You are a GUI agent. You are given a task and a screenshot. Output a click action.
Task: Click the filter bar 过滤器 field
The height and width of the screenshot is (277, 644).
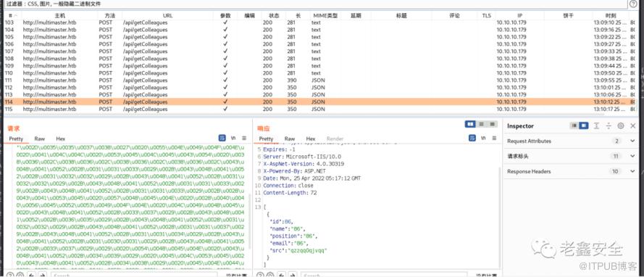(314, 4)
